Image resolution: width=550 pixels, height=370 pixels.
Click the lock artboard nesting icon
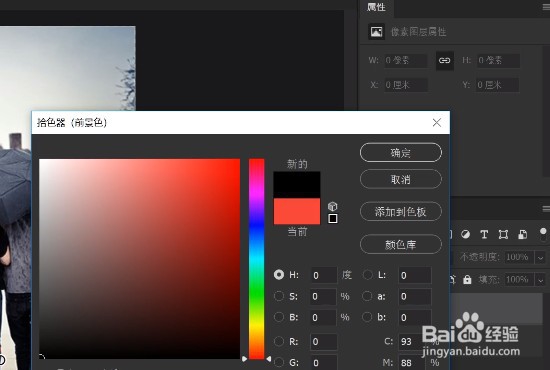(x=452, y=280)
